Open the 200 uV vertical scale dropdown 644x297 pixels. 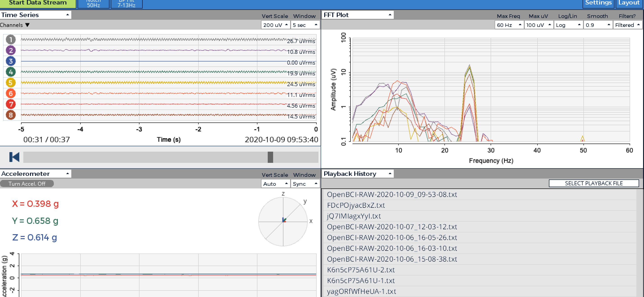pos(275,25)
